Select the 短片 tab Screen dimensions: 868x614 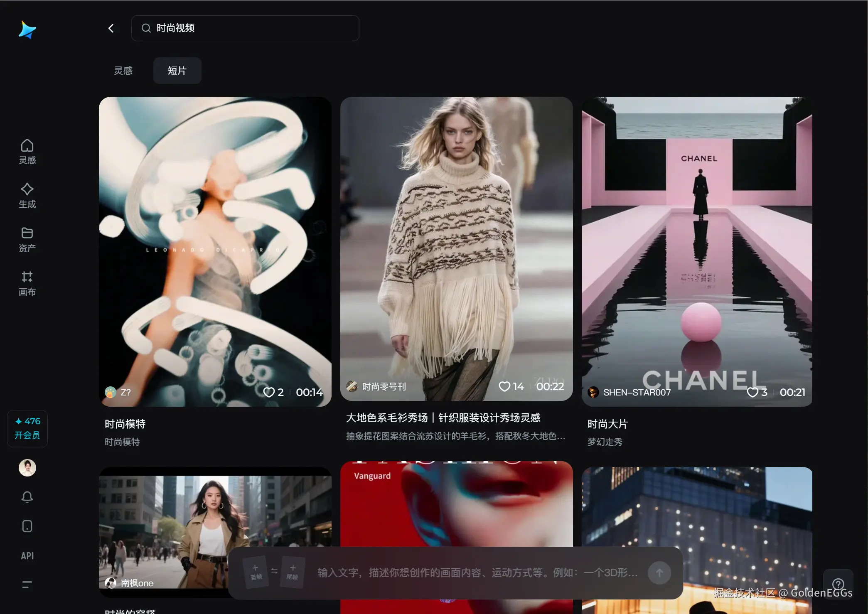(x=177, y=71)
